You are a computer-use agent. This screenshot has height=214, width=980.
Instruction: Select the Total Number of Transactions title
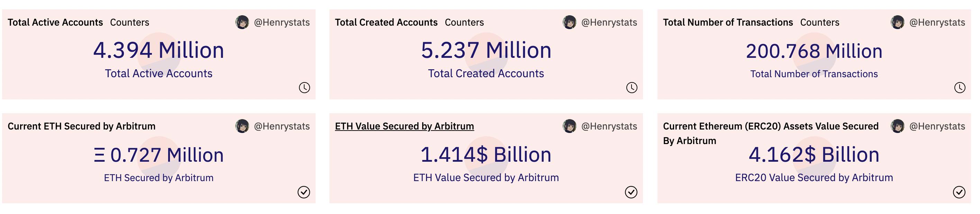click(x=728, y=22)
